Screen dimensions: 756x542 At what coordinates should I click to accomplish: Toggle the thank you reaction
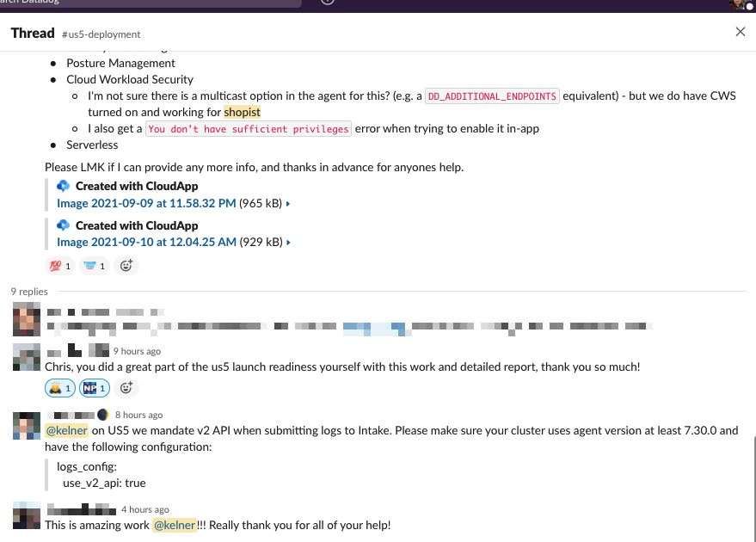coord(95,266)
